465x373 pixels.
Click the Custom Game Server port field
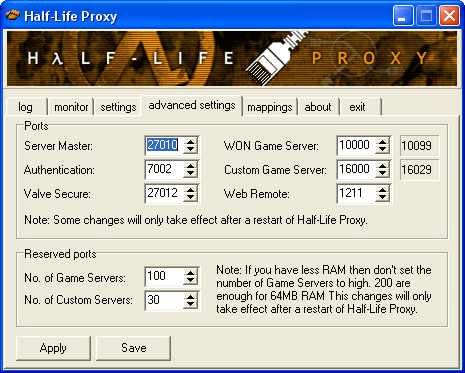coord(356,169)
